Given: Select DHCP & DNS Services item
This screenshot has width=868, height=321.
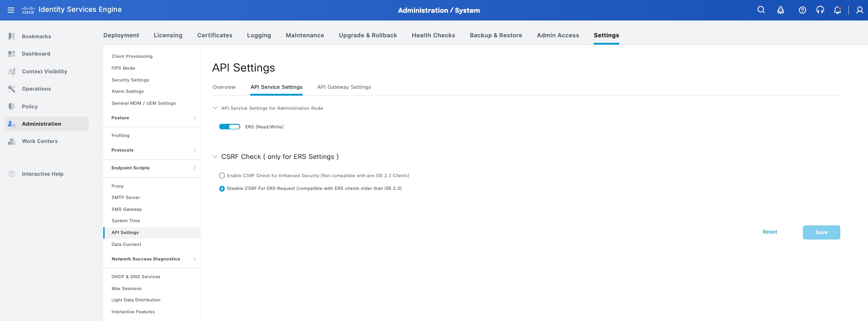Looking at the screenshot, I should (x=136, y=276).
